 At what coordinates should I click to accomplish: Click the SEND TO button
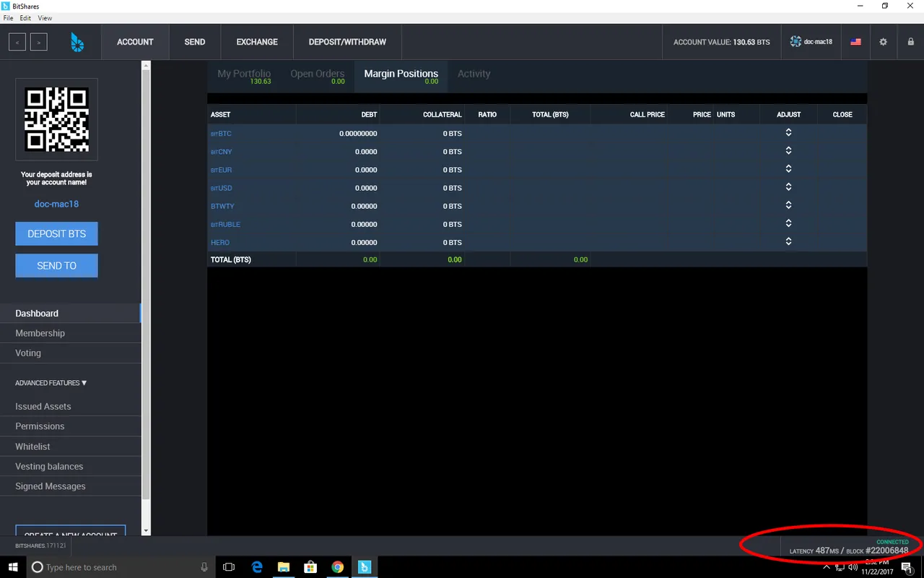pyautogui.click(x=56, y=266)
